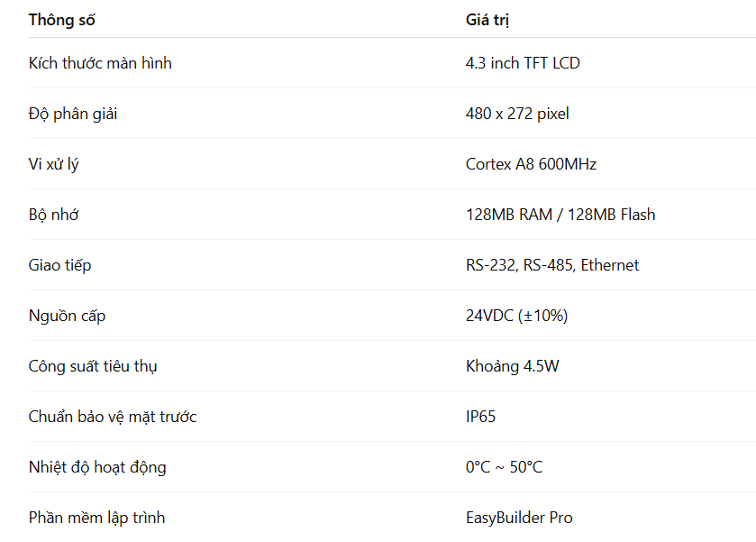This screenshot has height=542, width=756.
Task: Click the "Khoảng 4.5W" value
Action: click(511, 366)
